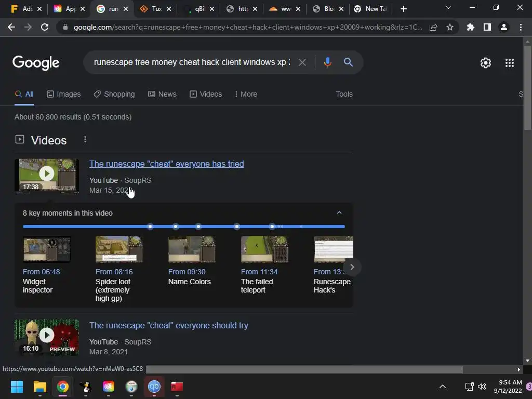Bookmark this page with star icon

[449, 27]
